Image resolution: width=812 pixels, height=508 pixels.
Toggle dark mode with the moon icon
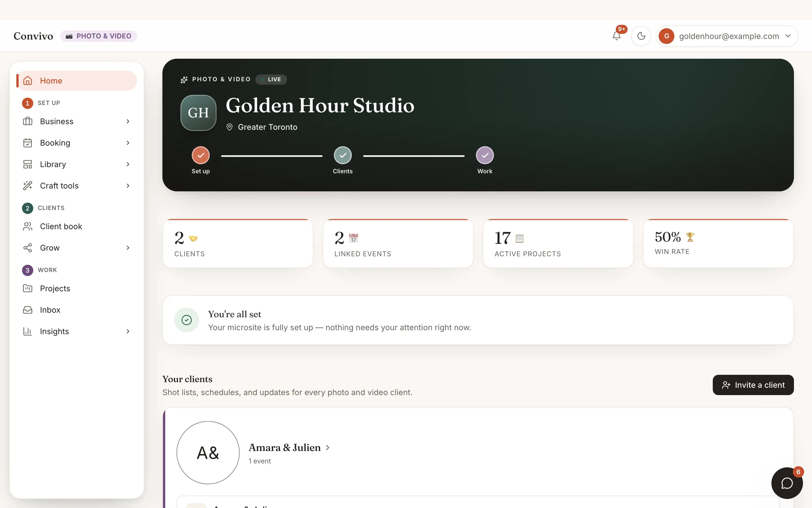click(x=641, y=36)
